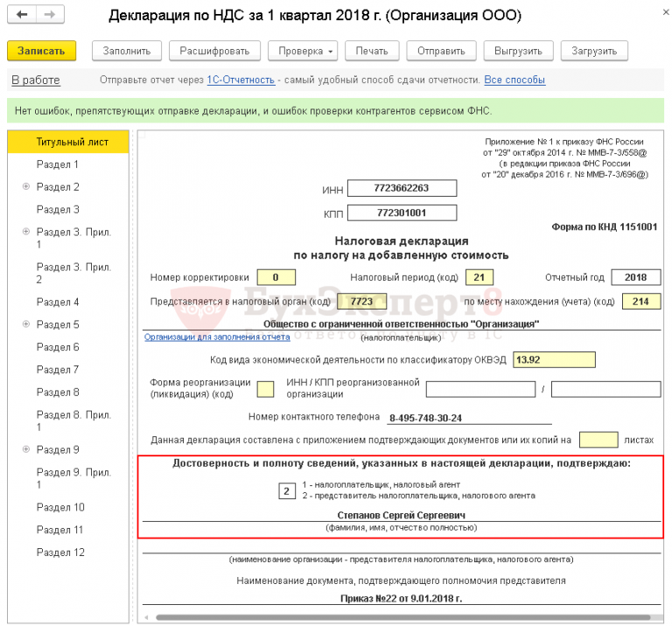Expand the Раздел 5 tree node
The image size is (672, 626).
[26, 324]
